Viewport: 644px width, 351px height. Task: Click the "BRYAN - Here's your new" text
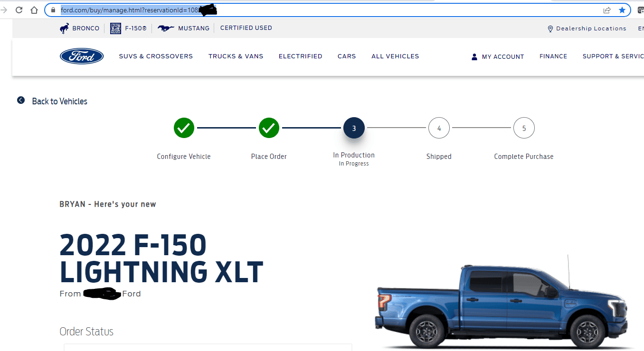pos(108,204)
